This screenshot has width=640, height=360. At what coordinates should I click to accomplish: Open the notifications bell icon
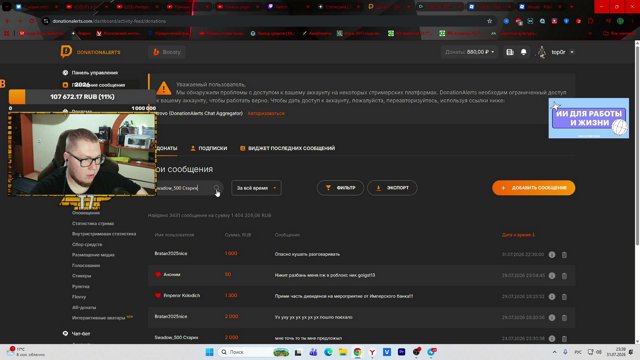coord(524,52)
